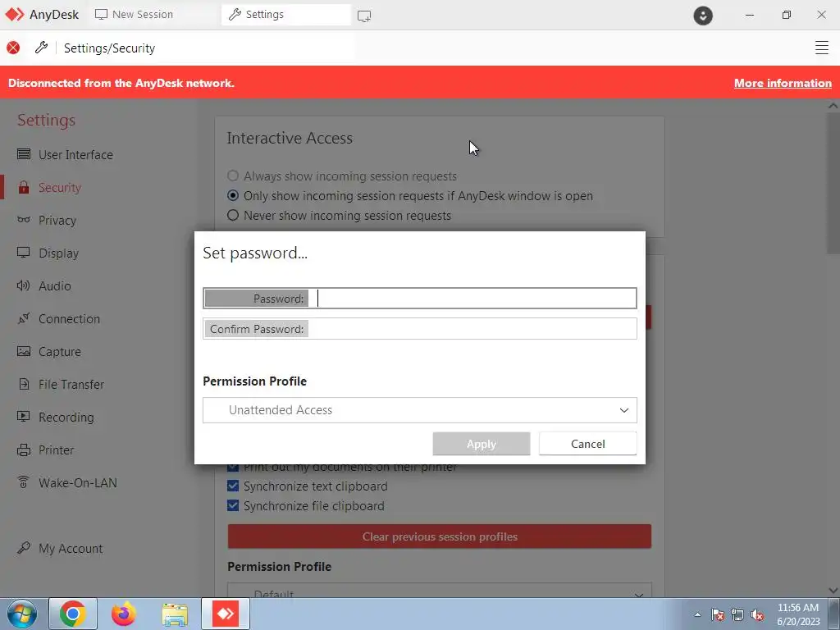Toggle Synchronize file clipboard checkbox
The image size is (840, 630).
coord(232,505)
